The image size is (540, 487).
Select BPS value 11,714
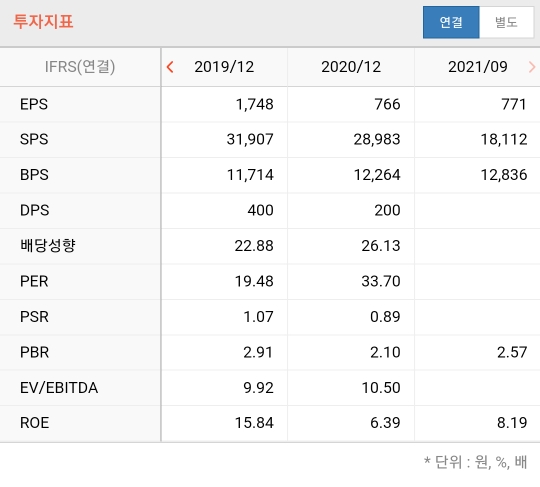tap(250, 175)
